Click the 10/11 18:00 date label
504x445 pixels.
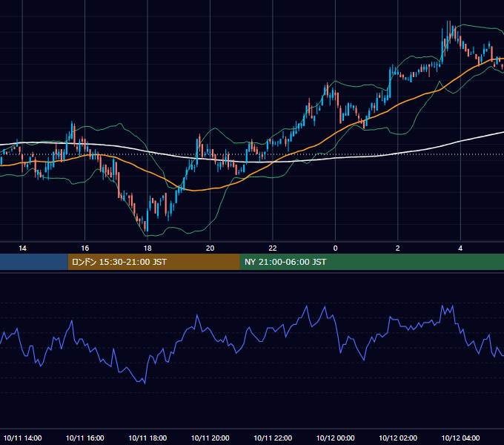147,438
